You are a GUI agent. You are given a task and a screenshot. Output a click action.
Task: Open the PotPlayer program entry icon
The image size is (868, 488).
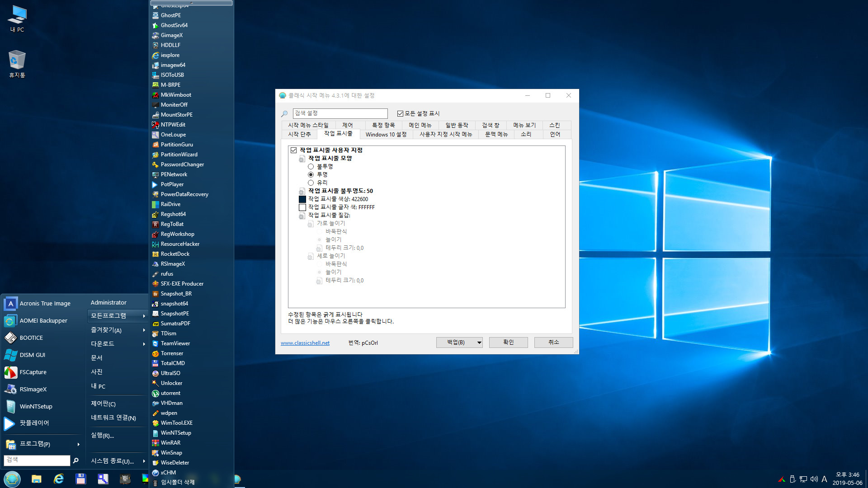[x=155, y=184]
